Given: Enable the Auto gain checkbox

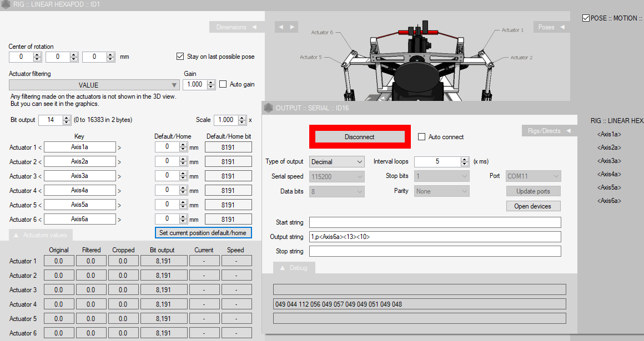Looking at the screenshot, I should 223,84.
